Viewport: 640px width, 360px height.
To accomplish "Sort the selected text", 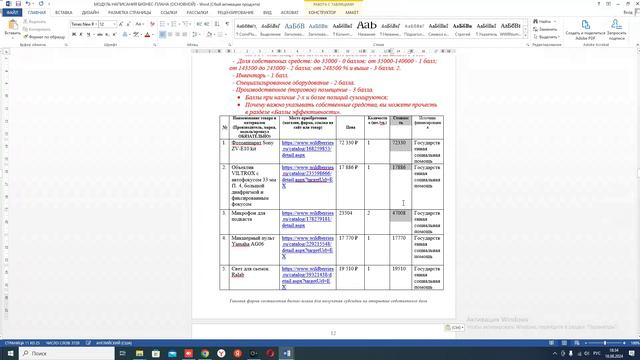I will 217,24.
